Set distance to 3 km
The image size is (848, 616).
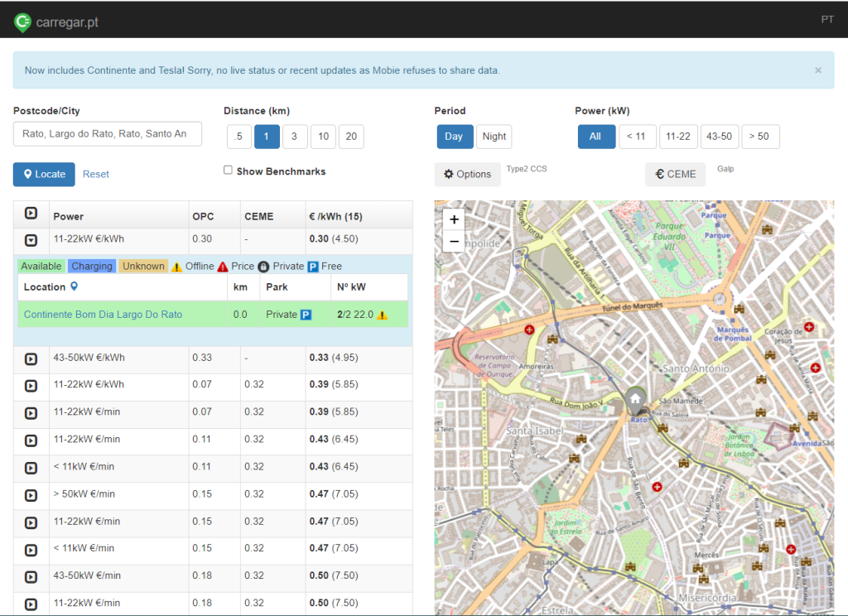294,137
